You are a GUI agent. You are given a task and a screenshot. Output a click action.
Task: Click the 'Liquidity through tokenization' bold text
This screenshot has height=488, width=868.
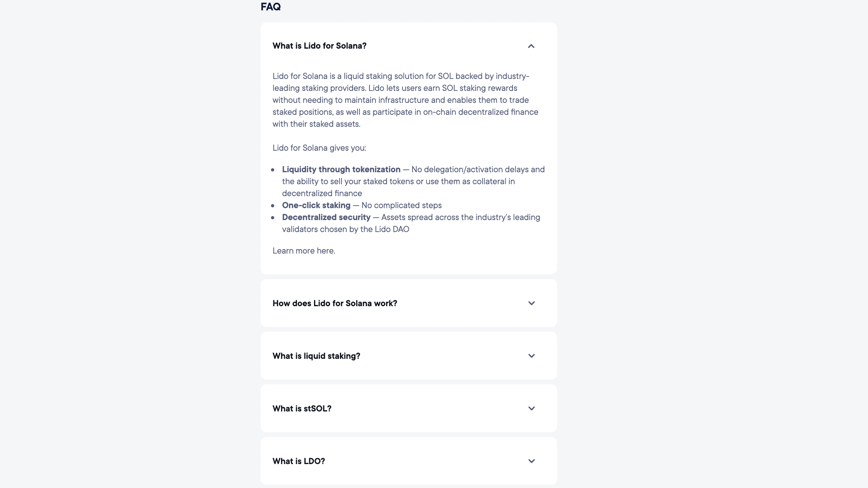[x=341, y=169]
